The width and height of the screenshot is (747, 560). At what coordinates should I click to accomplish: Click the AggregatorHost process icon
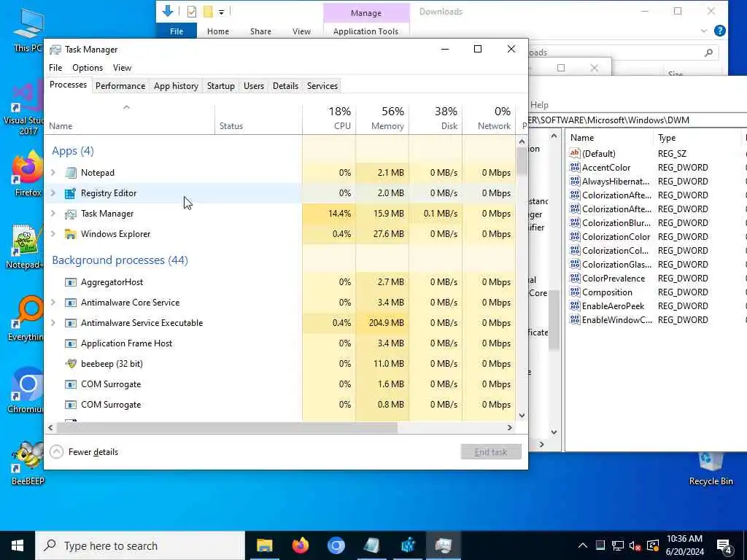coord(71,282)
